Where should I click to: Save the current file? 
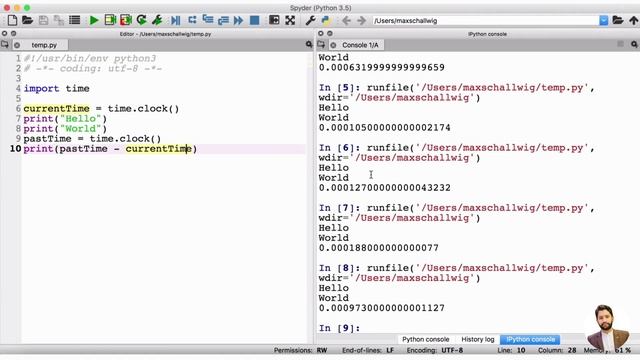point(43,20)
